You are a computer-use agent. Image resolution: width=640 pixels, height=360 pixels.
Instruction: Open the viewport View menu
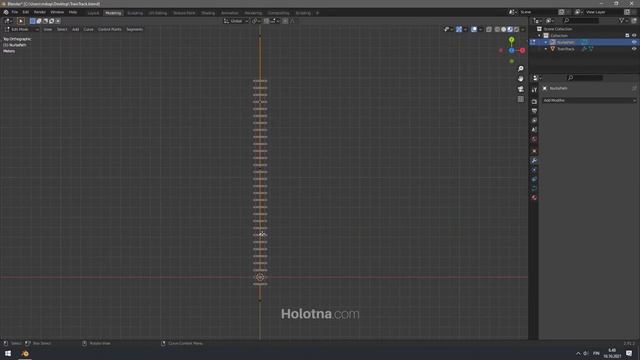pyautogui.click(x=48, y=29)
